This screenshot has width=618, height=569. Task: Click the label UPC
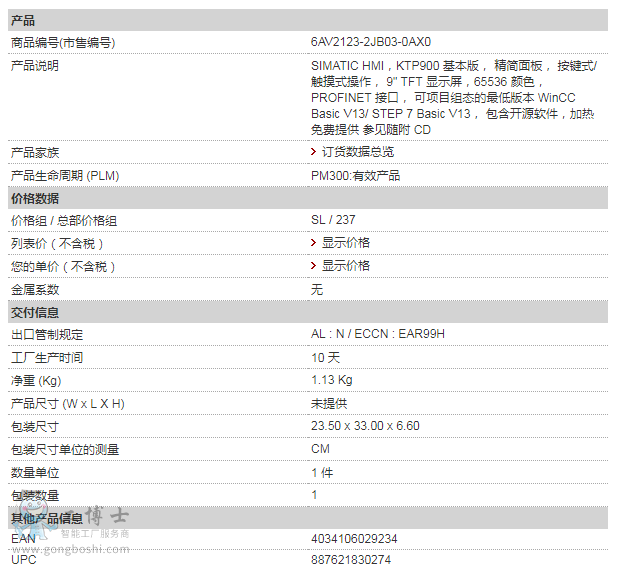(x=24, y=560)
